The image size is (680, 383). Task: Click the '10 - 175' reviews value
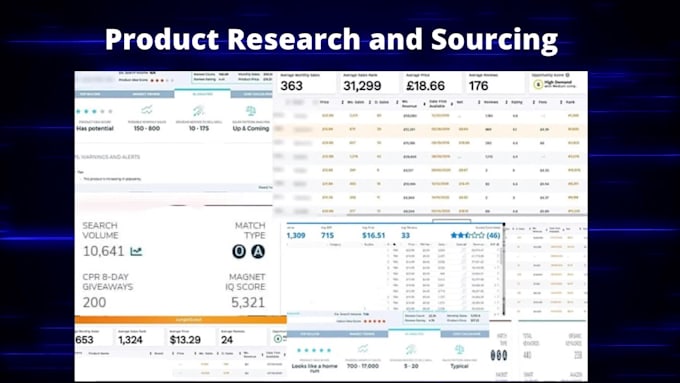pos(199,128)
